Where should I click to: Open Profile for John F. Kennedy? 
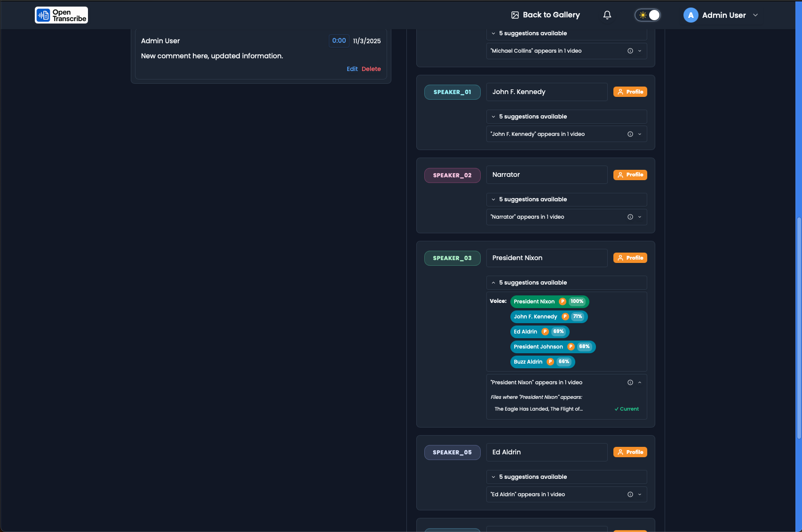pos(630,92)
